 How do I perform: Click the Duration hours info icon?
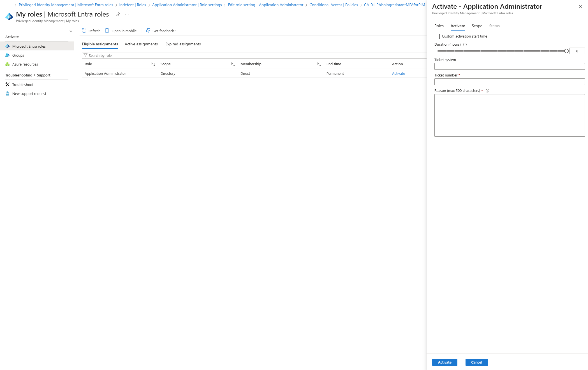pyautogui.click(x=465, y=45)
